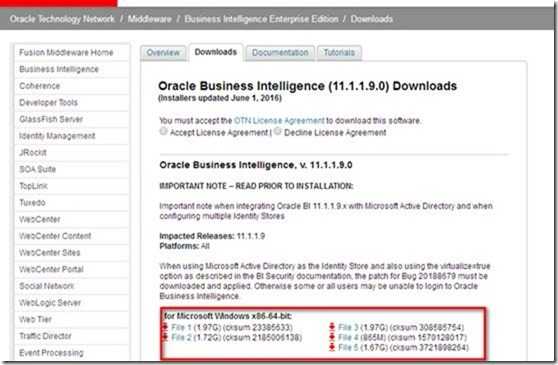
Task: Select the Decline License Agreement radio button
Action: click(278, 131)
